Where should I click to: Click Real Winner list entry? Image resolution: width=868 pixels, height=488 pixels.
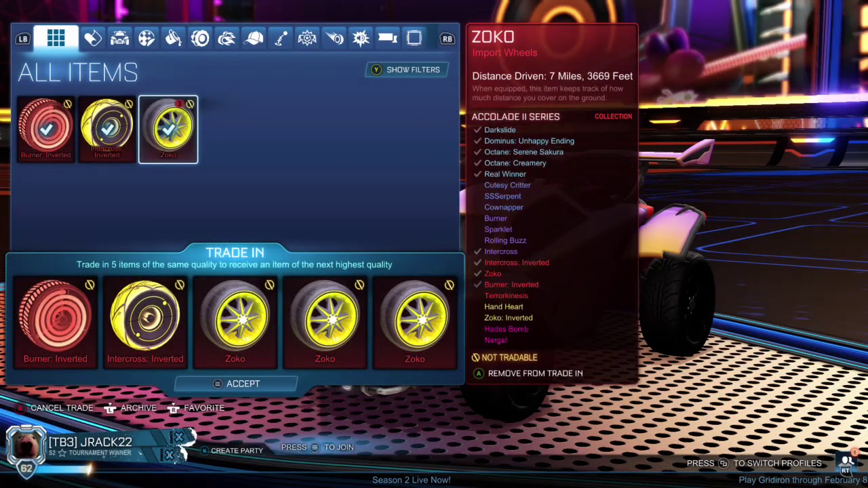tap(505, 174)
